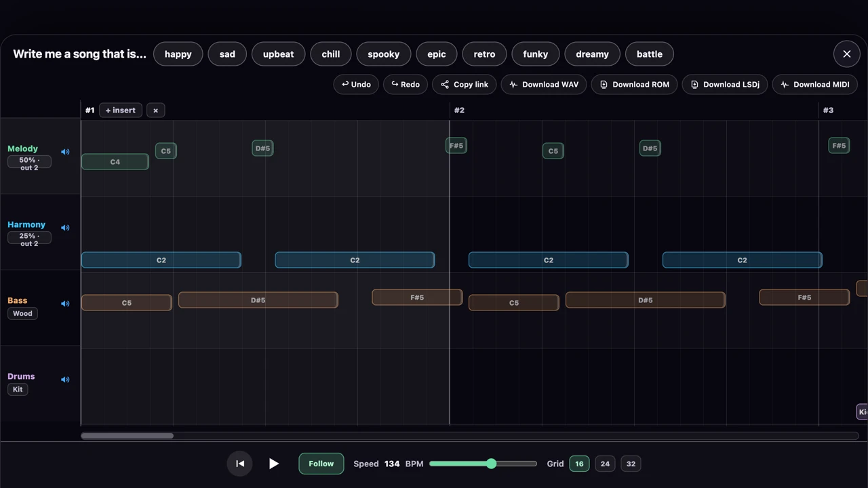Select the first C5 melody note
This screenshot has height=488, width=868.
166,151
